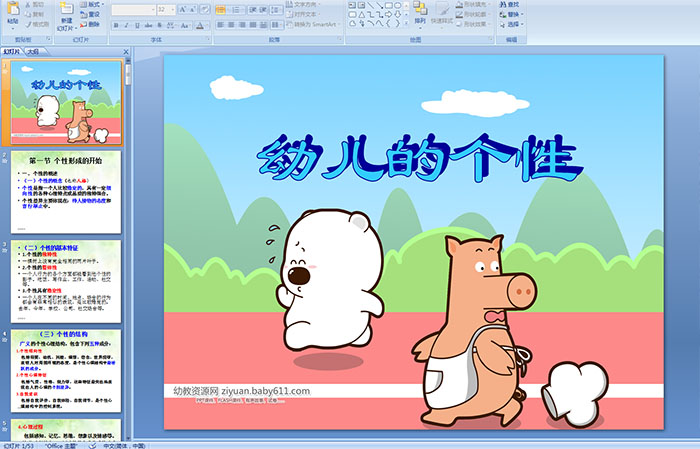Click the Replace button

511,14
